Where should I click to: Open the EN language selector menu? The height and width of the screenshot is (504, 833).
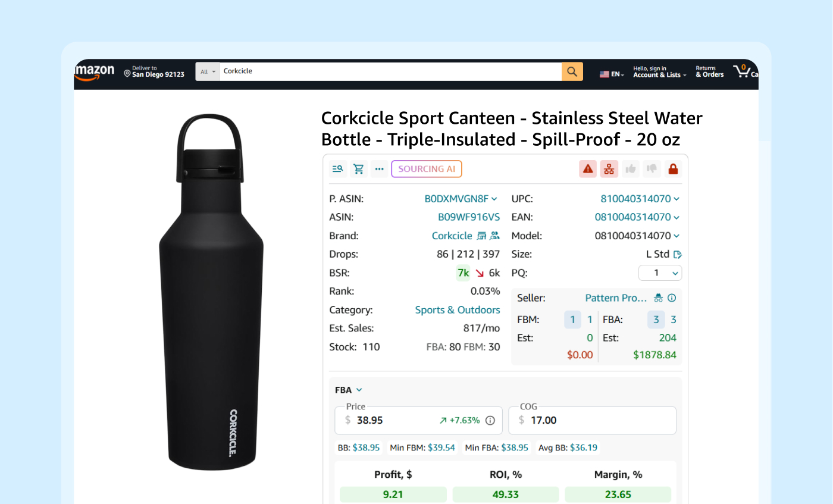click(612, 74)
